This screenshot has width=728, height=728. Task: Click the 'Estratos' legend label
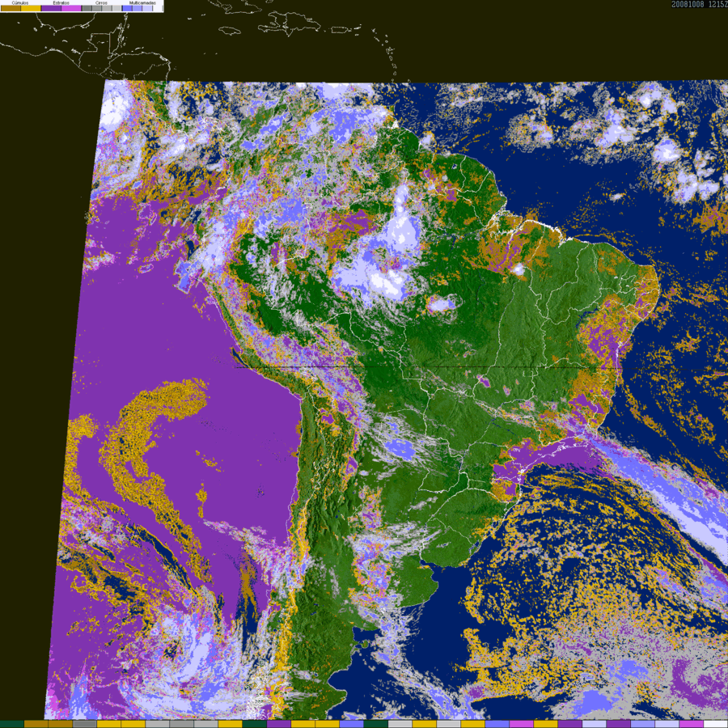(61, 2)
